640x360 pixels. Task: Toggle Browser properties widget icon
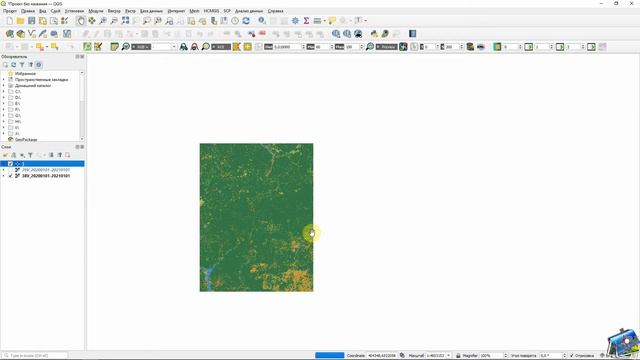(39, 65)
